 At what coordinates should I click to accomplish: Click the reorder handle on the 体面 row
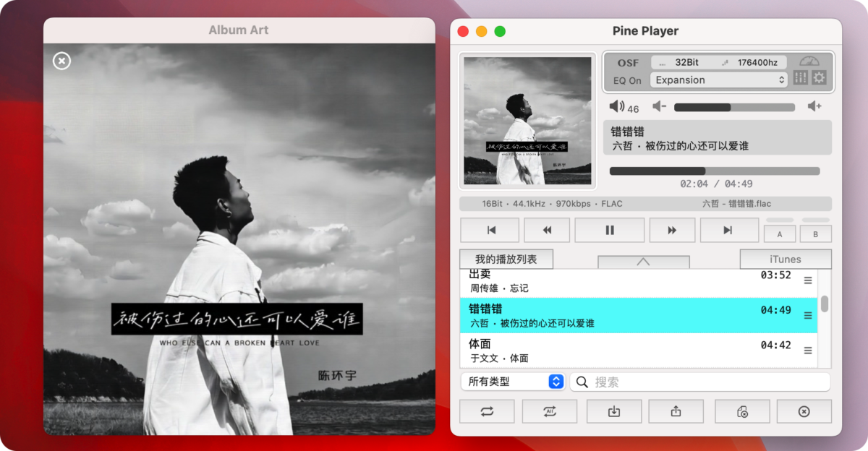[808, 351]
